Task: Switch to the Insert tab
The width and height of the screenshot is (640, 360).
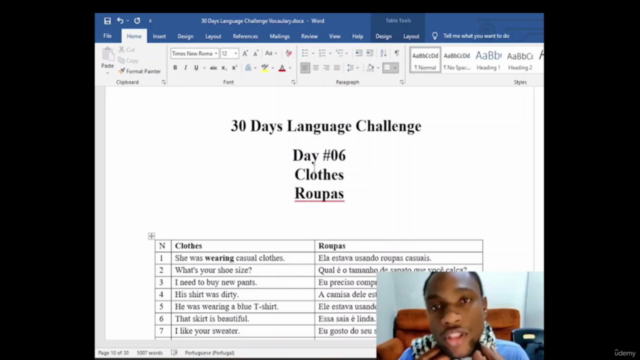Action: 159,36
